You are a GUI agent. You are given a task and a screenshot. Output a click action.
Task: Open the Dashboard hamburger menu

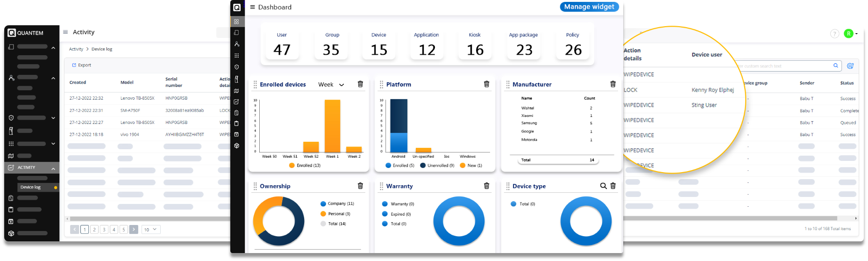point(252,7)
